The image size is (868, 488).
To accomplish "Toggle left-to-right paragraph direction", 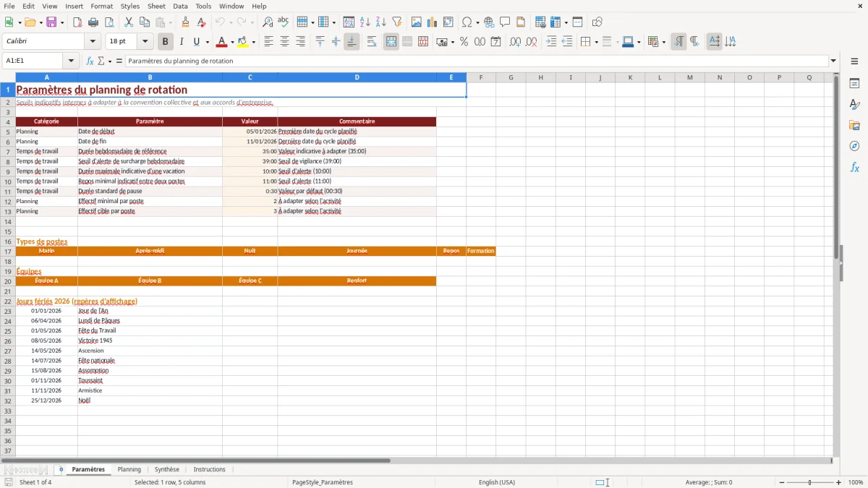I will click(678, 42).
